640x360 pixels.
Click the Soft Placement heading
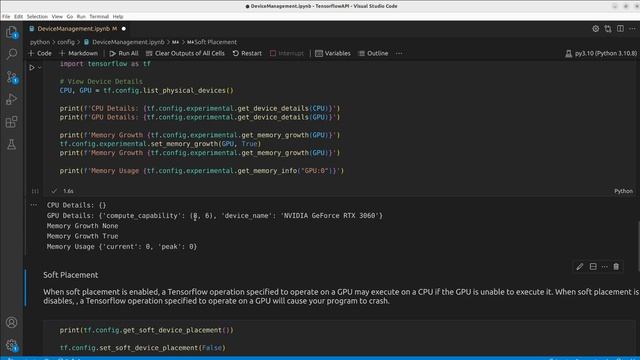click(x=71, y=275)
